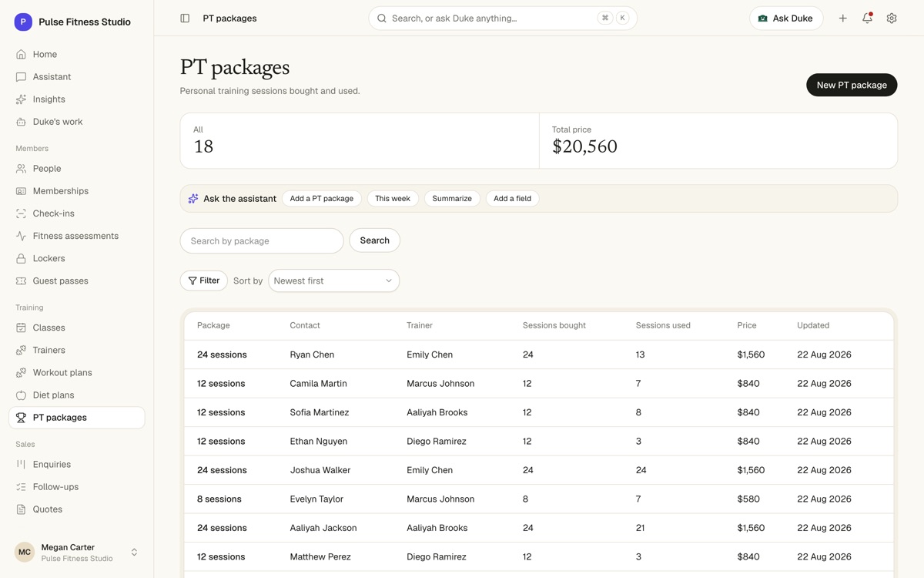
Task: Click the Check-ins scan icon
Action: click(x=21, y=213)
